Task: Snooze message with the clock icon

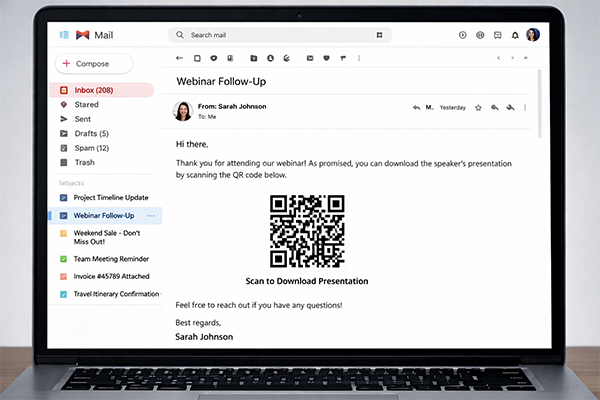Action: 271,58
